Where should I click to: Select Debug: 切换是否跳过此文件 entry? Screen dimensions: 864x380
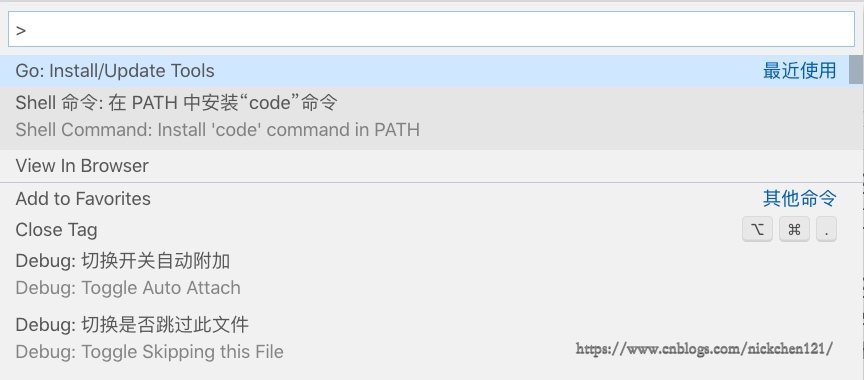pos(424,338)
